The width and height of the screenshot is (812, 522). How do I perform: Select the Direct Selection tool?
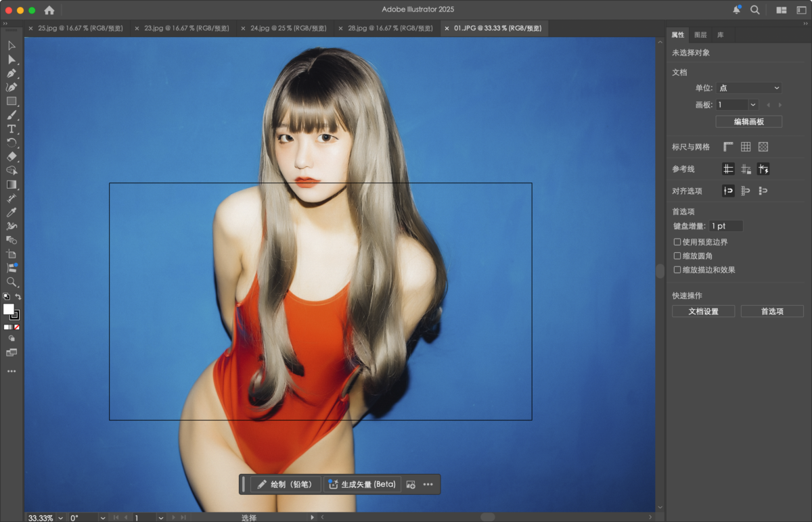[x=12, y=60]
